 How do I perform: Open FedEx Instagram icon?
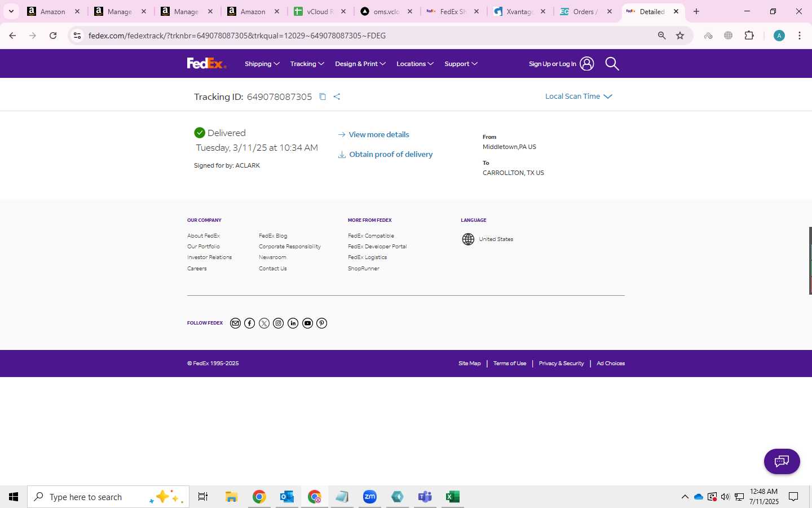coord(279,323)
